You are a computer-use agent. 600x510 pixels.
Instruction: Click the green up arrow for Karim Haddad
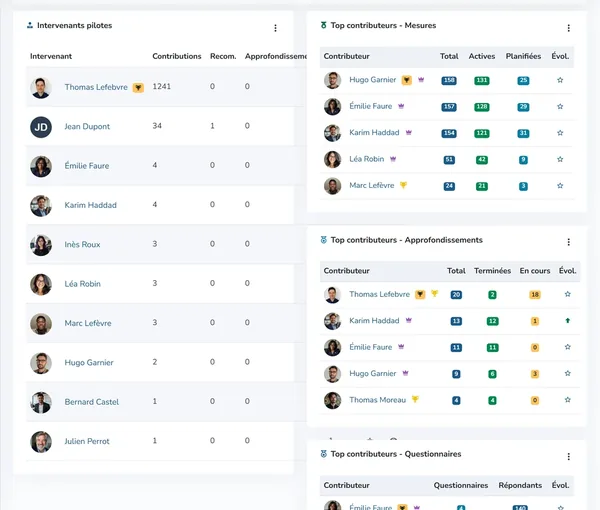567,321
